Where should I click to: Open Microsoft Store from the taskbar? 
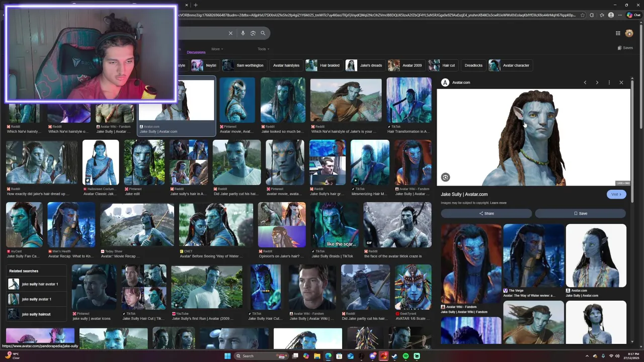pyautogui.click(x=339, y=356)
